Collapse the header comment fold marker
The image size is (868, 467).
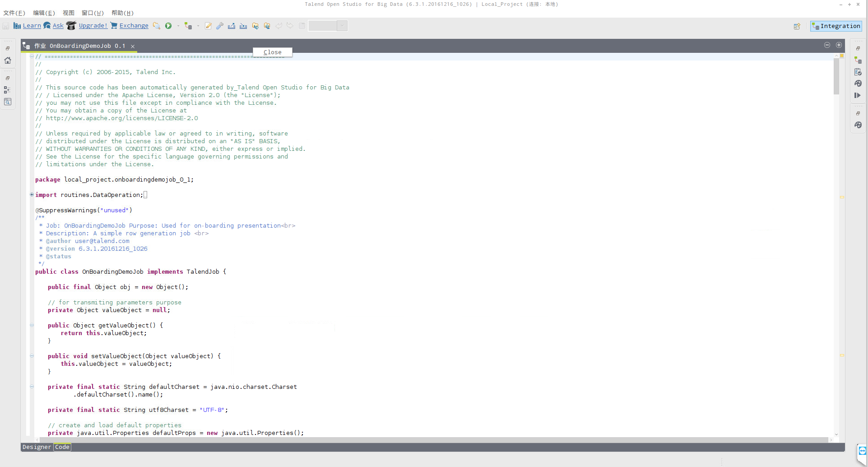[32, 56]
